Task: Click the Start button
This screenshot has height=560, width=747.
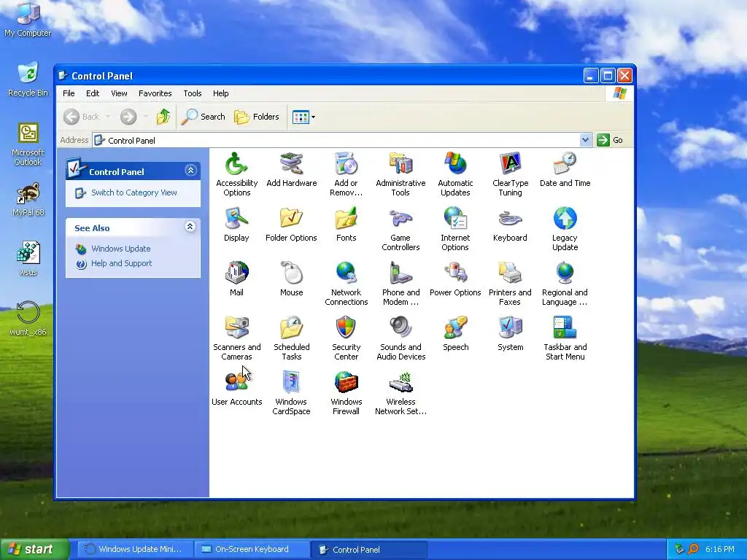Action: pos(34,549)
